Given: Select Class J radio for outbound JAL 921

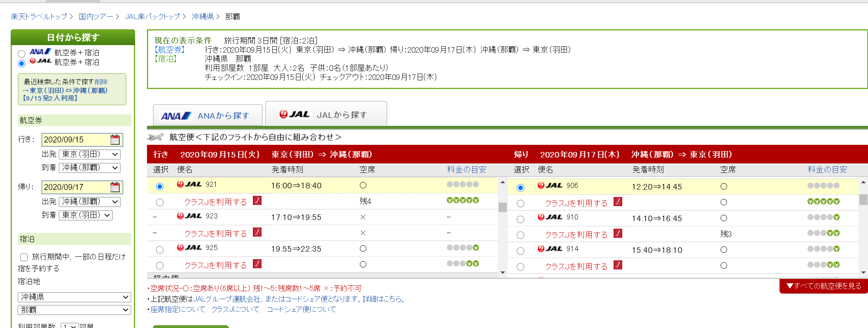Looking at the screenshot, I should pos(160,202).
